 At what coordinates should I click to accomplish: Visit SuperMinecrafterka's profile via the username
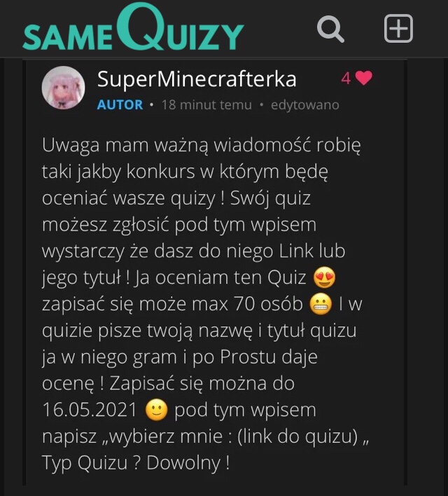(197, 79)
